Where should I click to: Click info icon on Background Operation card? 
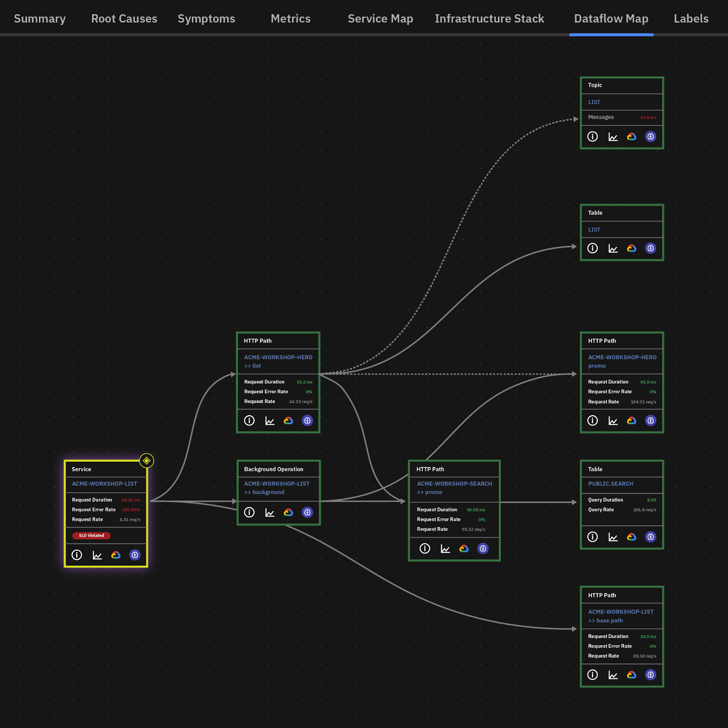pyautogui.click(x=249, y=512)
